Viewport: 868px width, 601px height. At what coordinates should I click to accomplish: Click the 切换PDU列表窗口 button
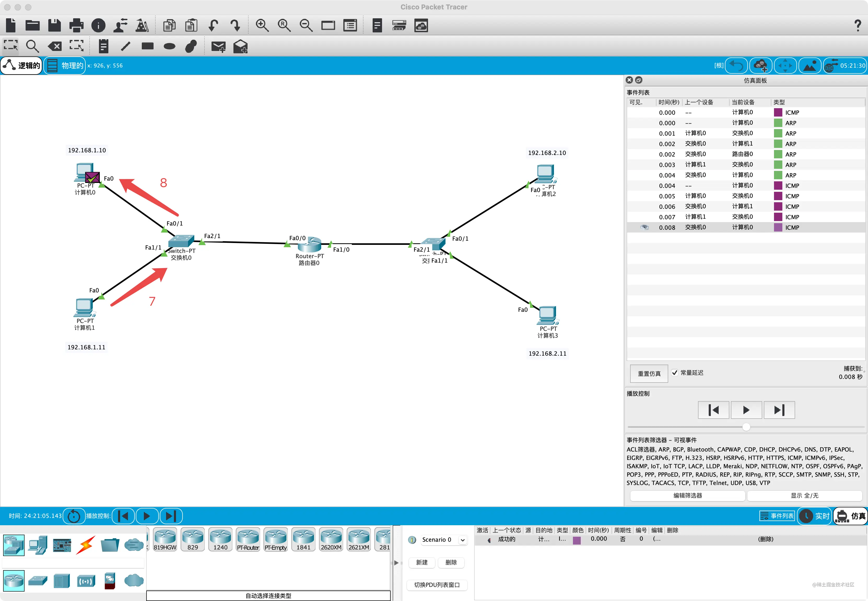437,585
